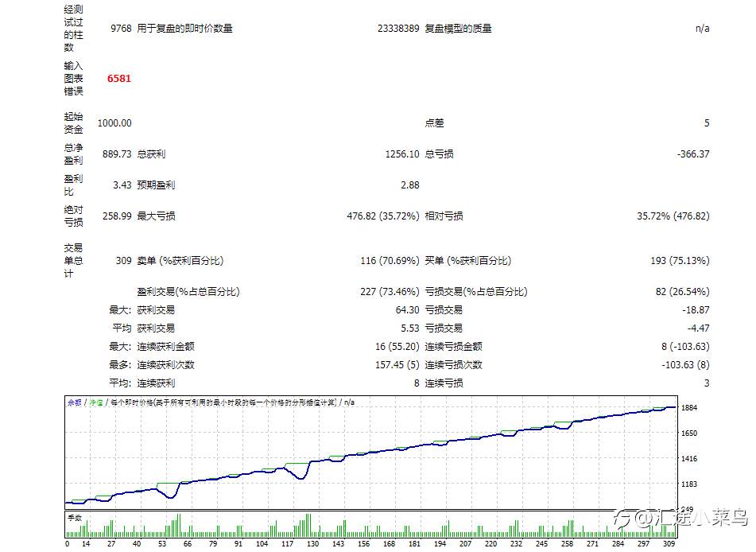Click the value 157.45 (5)

tap(397, 365)
